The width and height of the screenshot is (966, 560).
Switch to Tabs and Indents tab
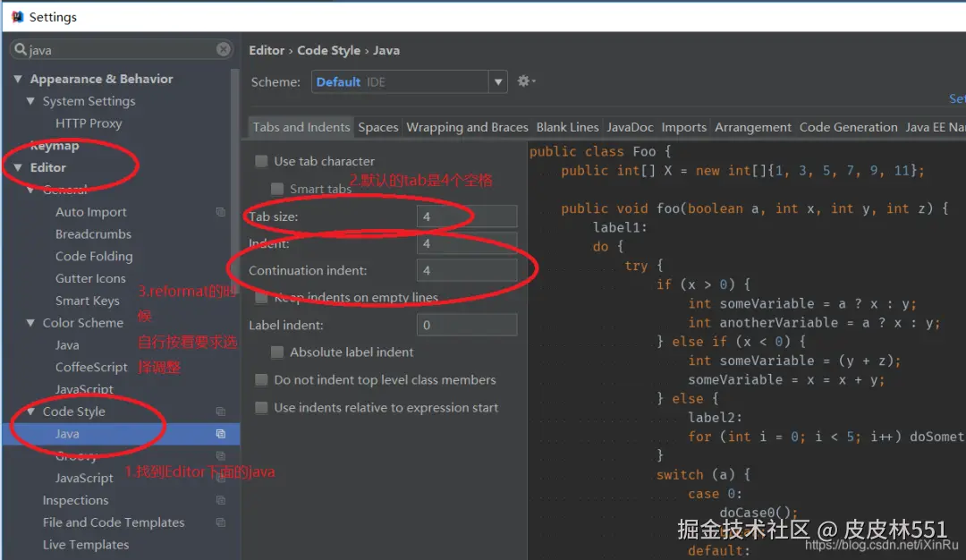pyautogui.click(x=301, y=127)
